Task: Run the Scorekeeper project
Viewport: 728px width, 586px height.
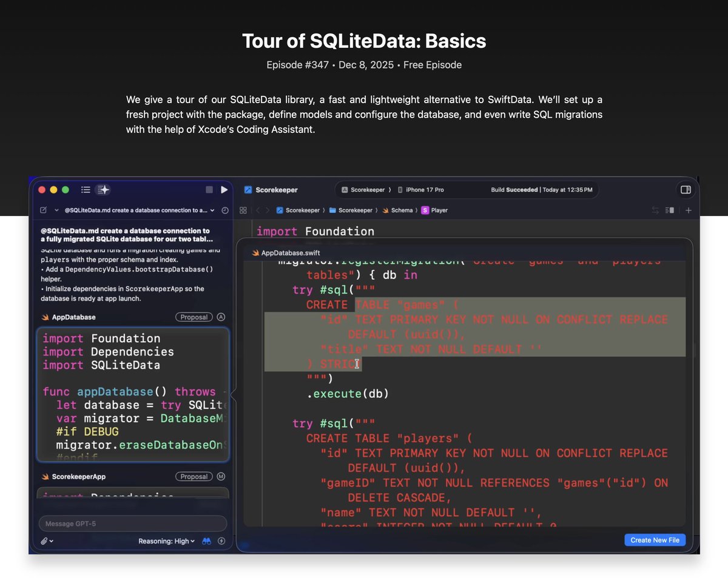Action: 224,190
